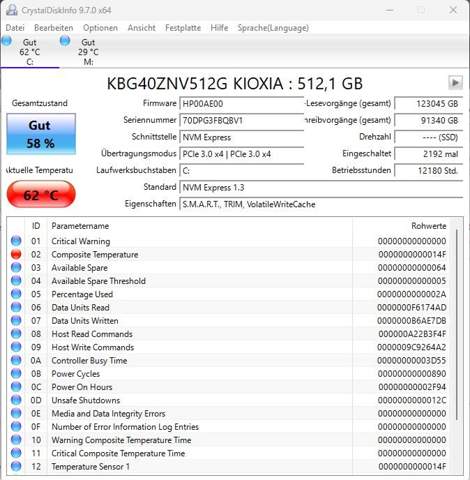Select the Percentage Used row name

point(82,294)
